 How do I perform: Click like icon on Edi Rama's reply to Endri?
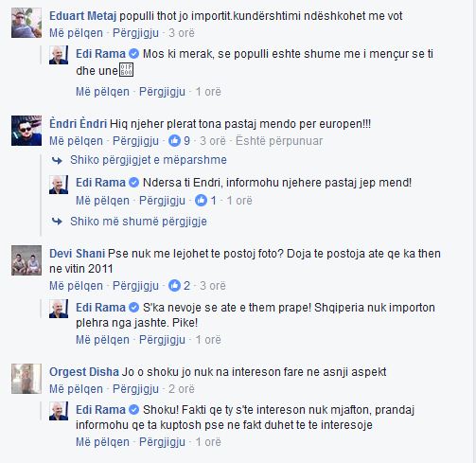coord(201,201)
